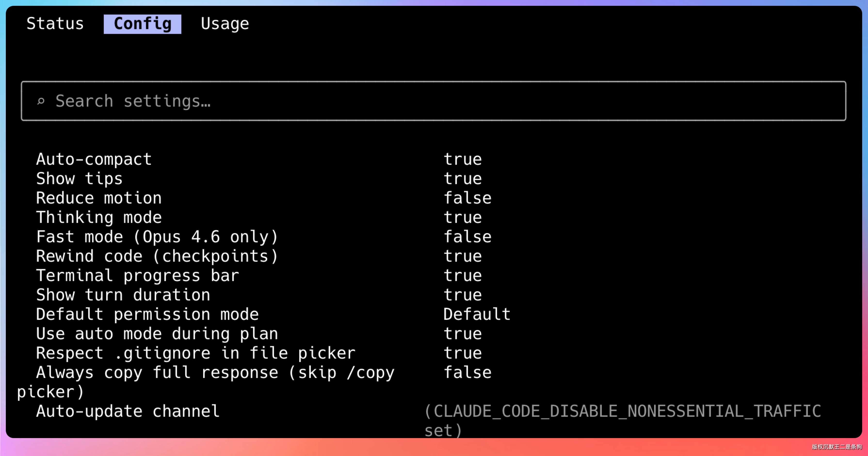Toggle Rewind code (checkpoints) setting
This screenshot has height=456, width=868.
[462, 256]
